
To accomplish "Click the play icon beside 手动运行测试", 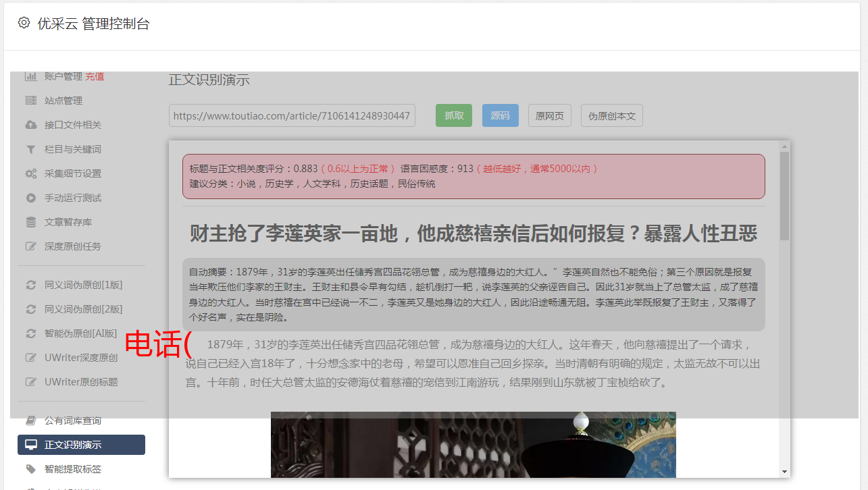I will click(x=30, y=198).
